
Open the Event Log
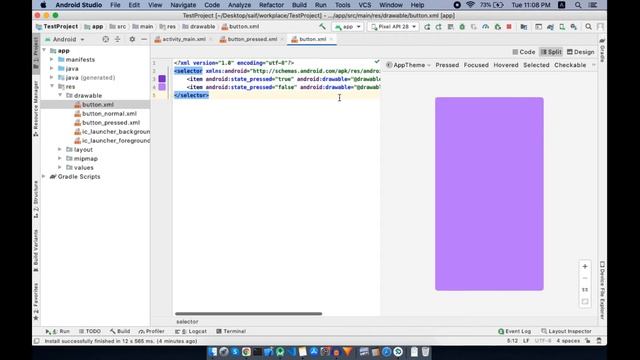pyautogui.click(x=515, y=331)
